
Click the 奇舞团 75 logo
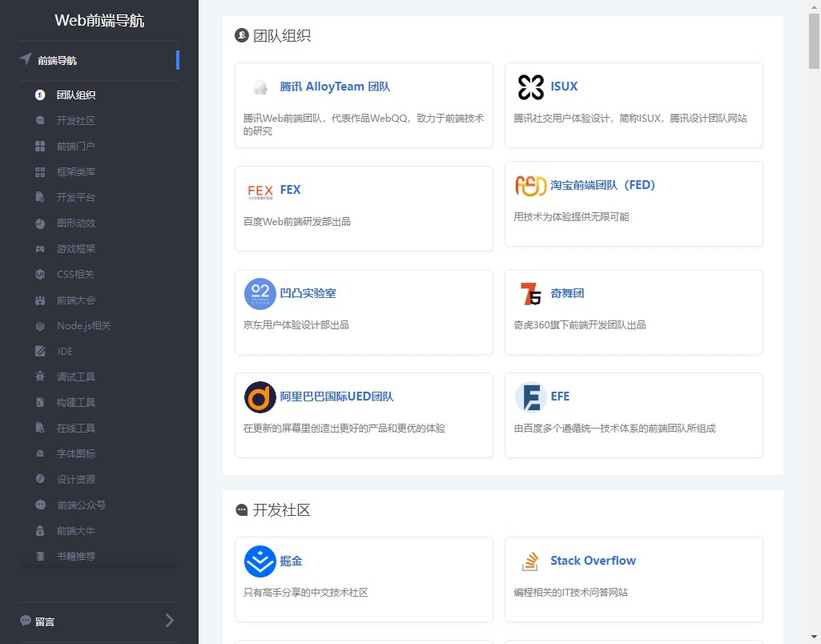coord(531,294)
